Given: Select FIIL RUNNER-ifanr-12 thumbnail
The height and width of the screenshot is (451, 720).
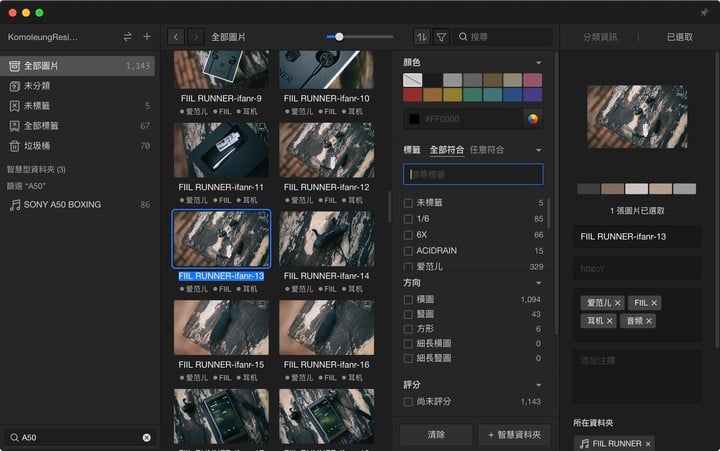Looking at the screenshot, I should coord(326,150).
